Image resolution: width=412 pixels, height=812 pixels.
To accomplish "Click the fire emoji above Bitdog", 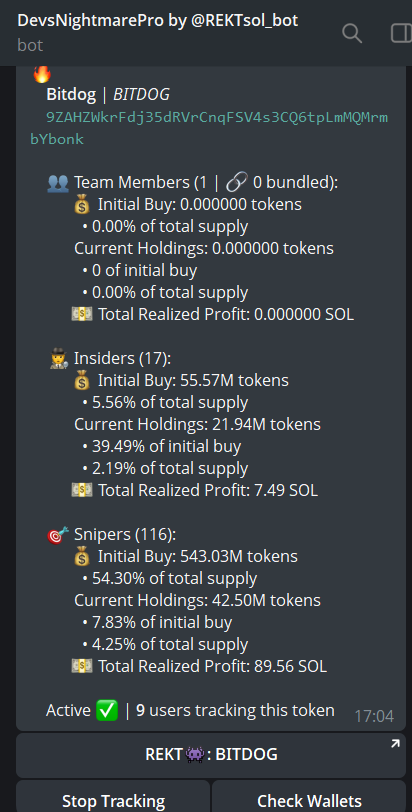I will click(42, 74).
